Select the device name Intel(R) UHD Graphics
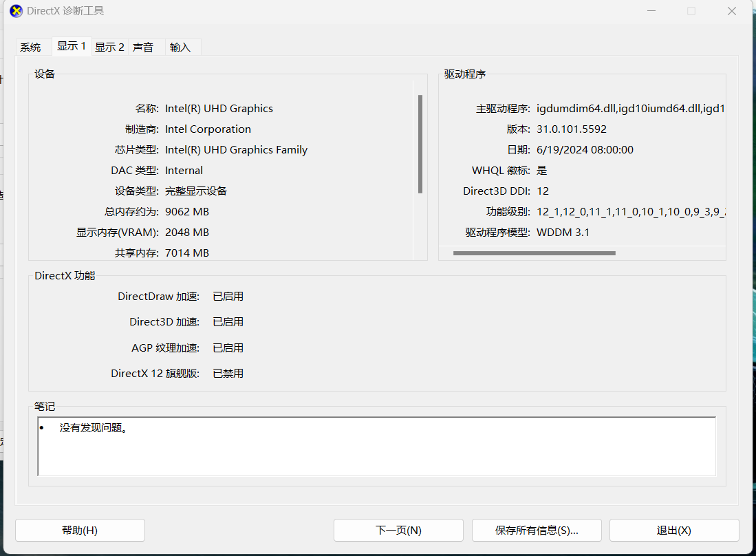The height and width of the screenshot is (556, 756). (219, 109)
